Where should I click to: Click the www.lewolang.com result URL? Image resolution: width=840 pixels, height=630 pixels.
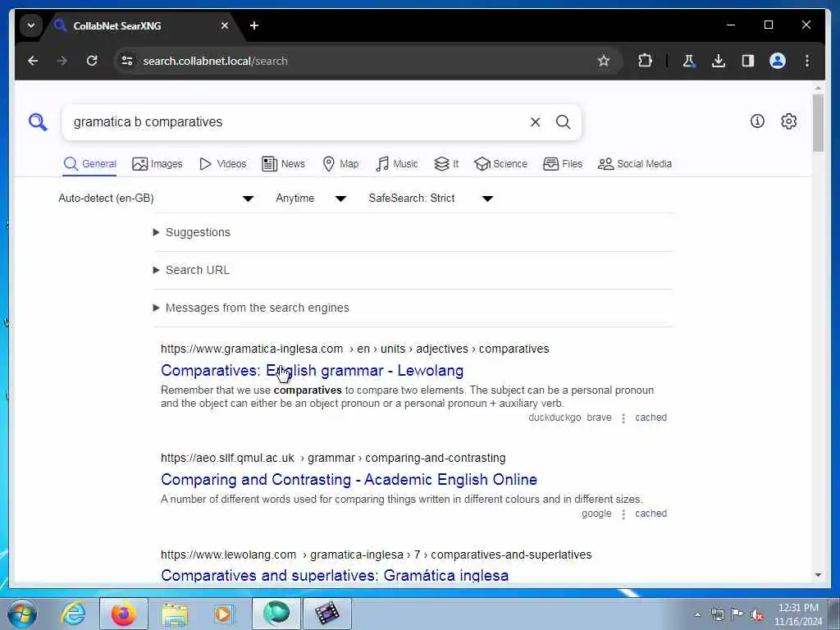[376, 555]
